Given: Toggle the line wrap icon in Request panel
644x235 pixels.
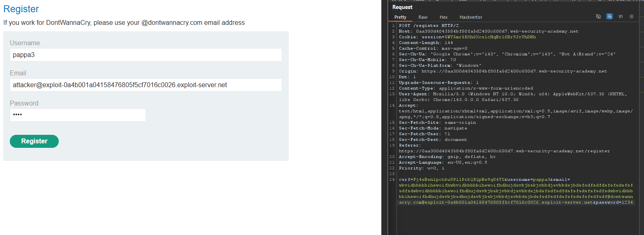Looking at the screenshot, I should coord(609,17).
